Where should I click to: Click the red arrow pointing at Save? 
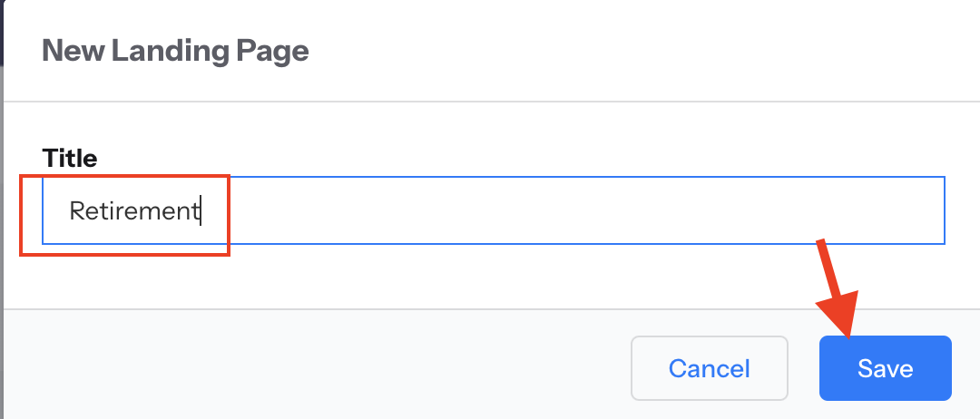click(x=835, y=288)
